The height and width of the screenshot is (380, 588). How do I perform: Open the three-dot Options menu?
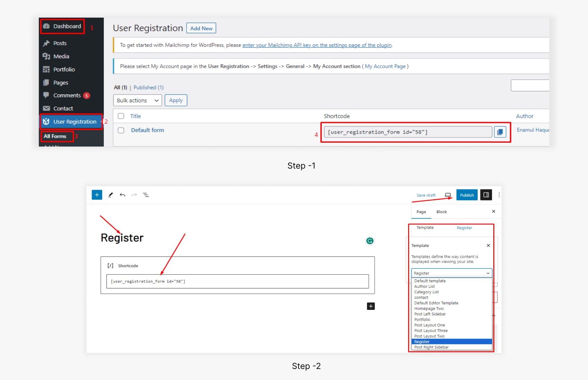click(x=499, y=195)
